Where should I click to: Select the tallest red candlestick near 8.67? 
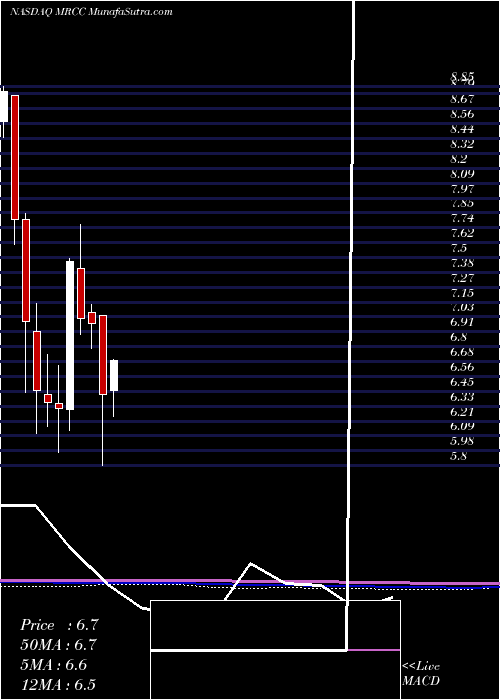[x=15, y=157]
